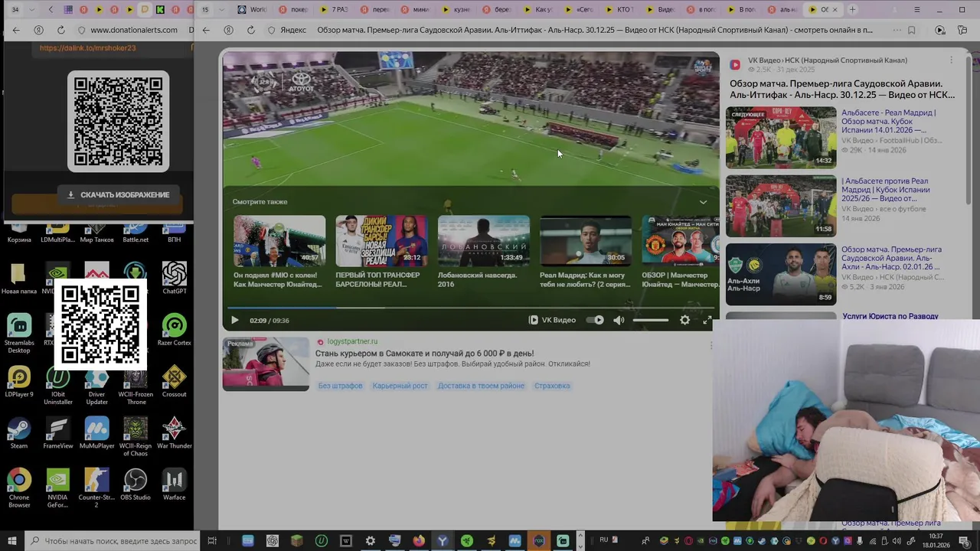Open the three-dot menu on the Самокат ad

tap(710, 346)
